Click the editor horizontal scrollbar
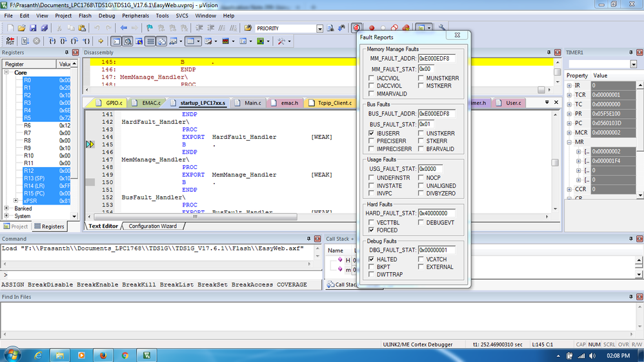This screenshot has width=644, height=362. point(196,217)
